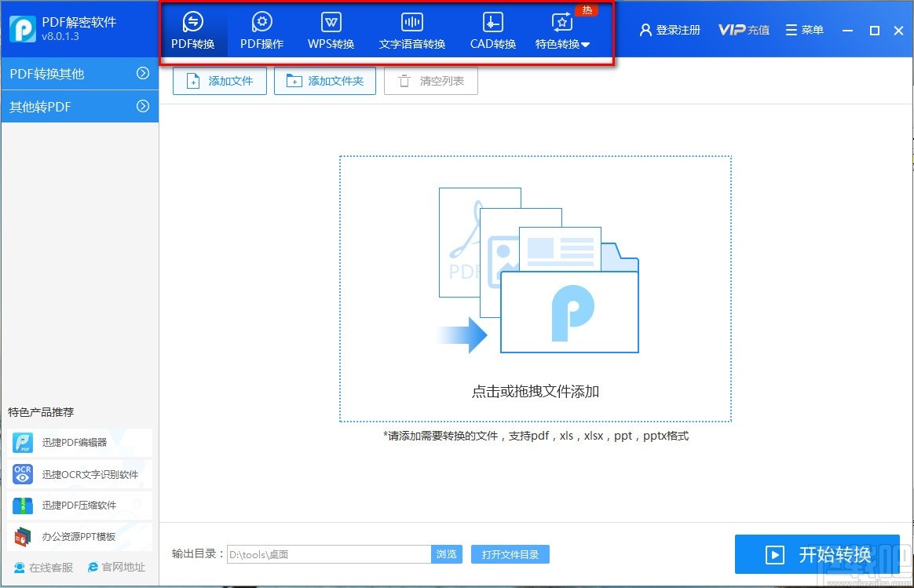Screen dimensions: 914x588
Task: Click the 迅捷PDF压缩软件 icon
Action: point(22,506)
